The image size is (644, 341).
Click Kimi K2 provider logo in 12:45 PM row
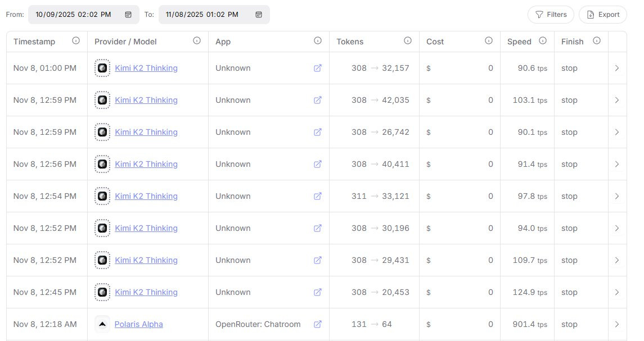(102, 292)
